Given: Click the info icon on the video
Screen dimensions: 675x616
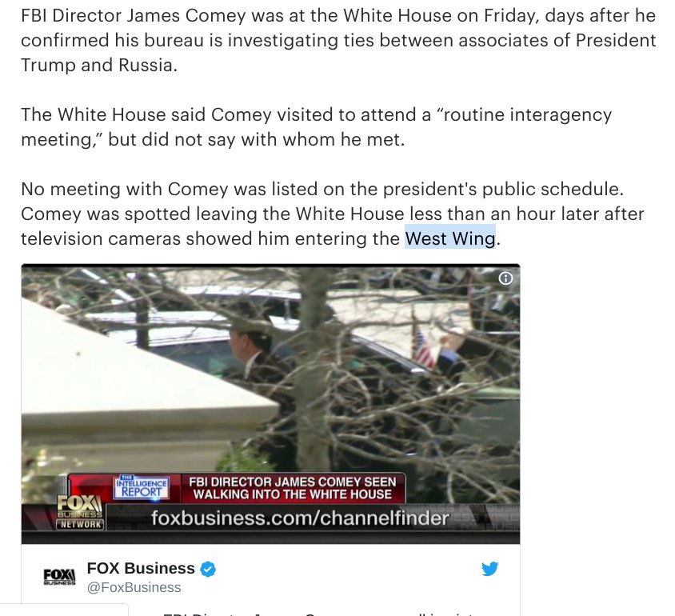Looking at the screenshot, I should [505, 278].
